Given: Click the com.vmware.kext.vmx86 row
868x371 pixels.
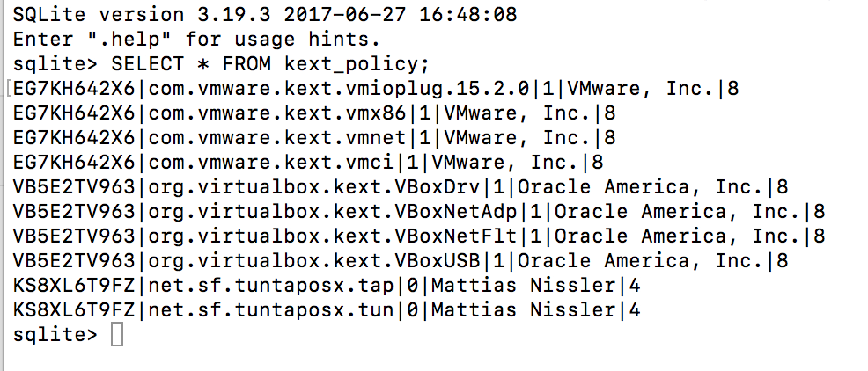Looking at the screenshot, I should click(314, 113).
